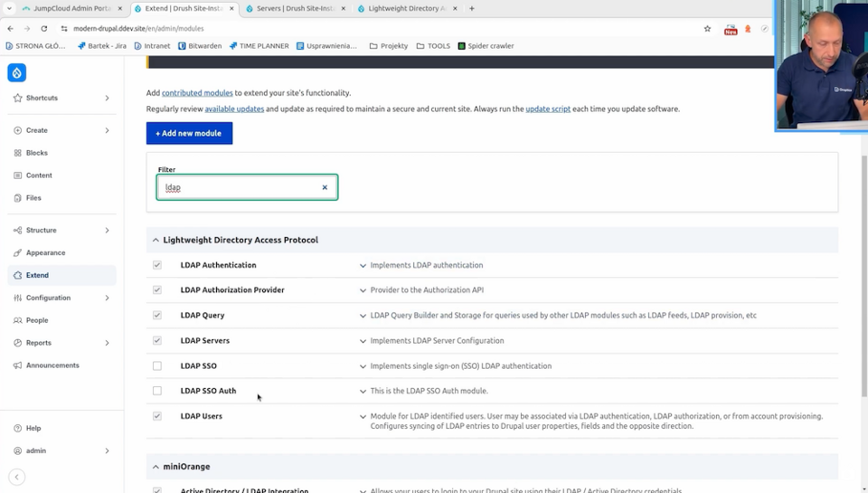Click the Appearance brush icon
868x493 pixels.
point(18,252)
